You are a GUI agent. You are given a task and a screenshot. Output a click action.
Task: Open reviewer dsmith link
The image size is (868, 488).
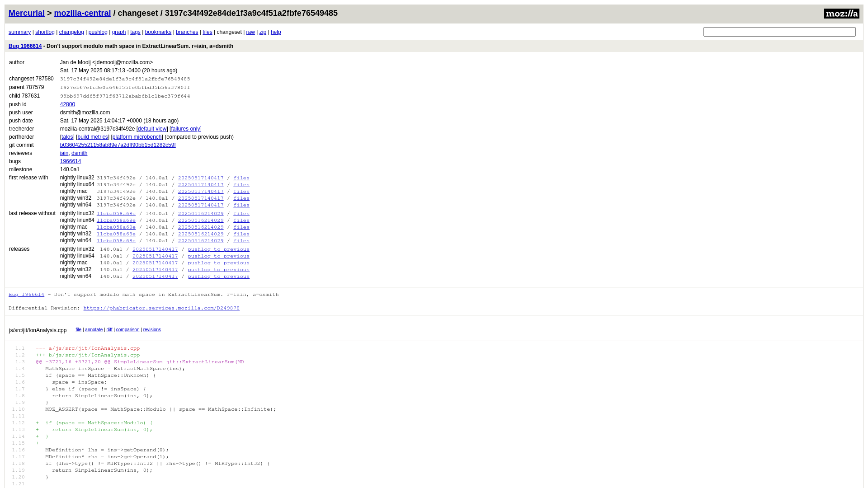pyautogui.click(x=79, y=153)
